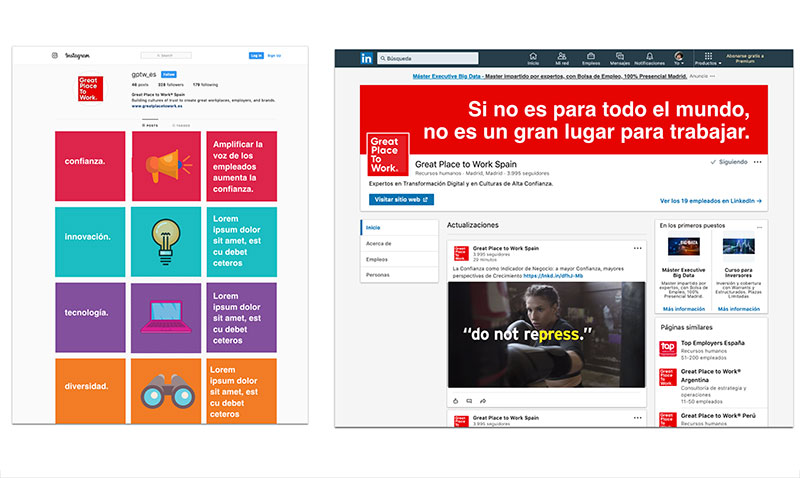Image resolution: width=800 pixels, height=478 pixels.
Task: Click the 179 following count
Action: (205, 85)
